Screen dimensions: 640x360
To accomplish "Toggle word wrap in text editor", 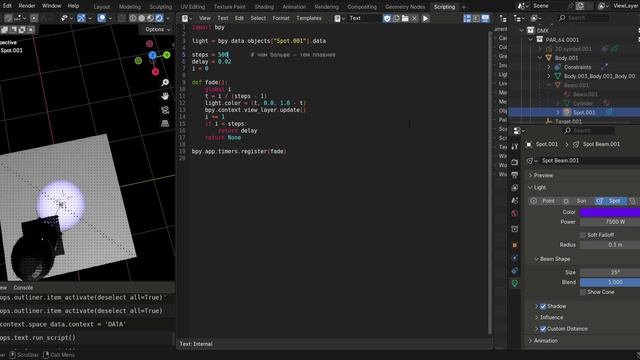I will (476, 18).
